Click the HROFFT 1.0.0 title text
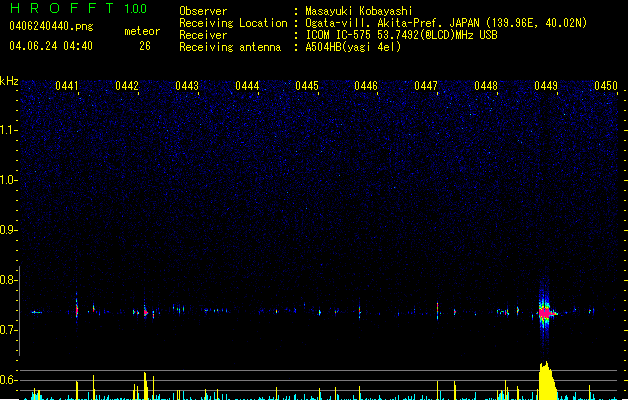 coord(79,8)
